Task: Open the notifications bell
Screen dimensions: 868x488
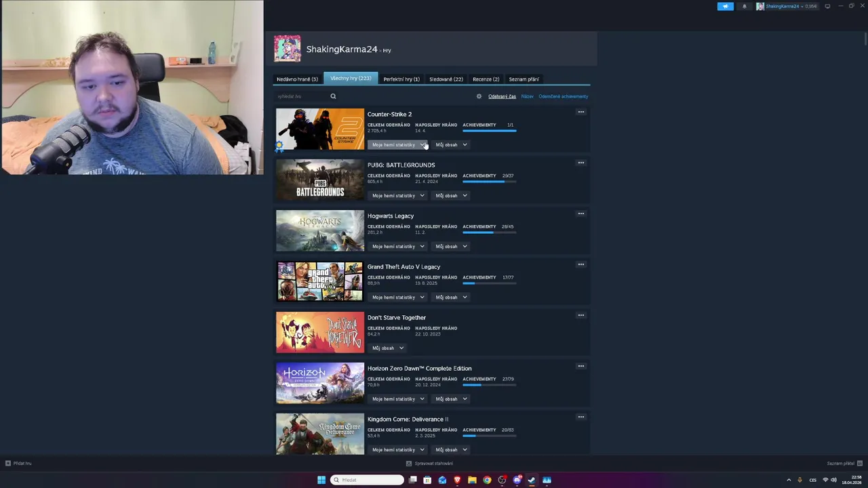Action: point(744,6)
